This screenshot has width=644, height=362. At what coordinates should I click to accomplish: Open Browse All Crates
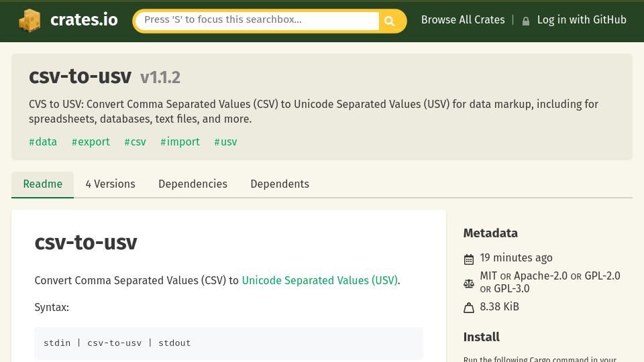(x=463, y=19)
